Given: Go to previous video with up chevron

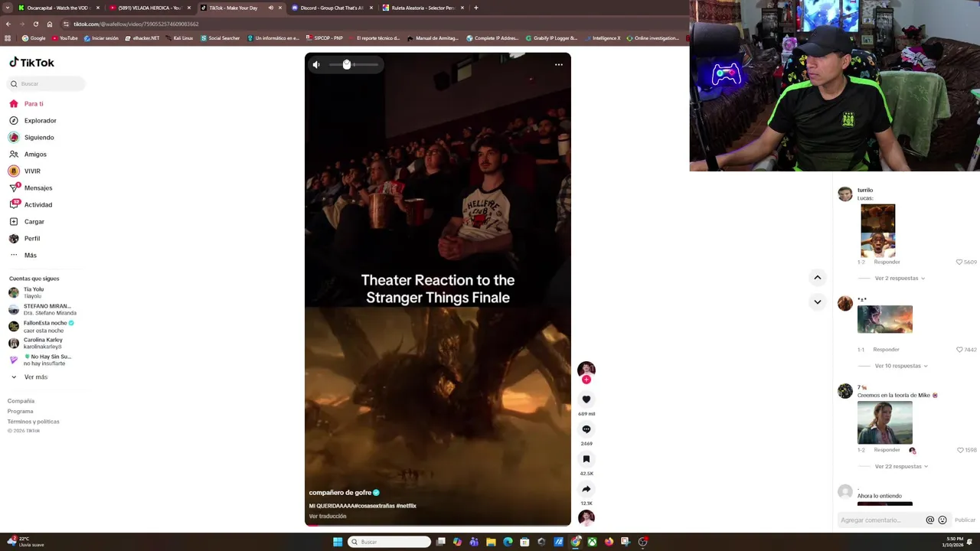Looking at the screenshot, I should [818, 278].
